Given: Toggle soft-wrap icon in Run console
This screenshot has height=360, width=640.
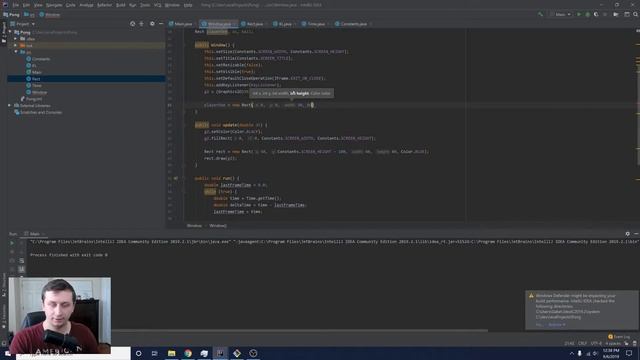Looking at the screenshot, I should tap(22, 260).
